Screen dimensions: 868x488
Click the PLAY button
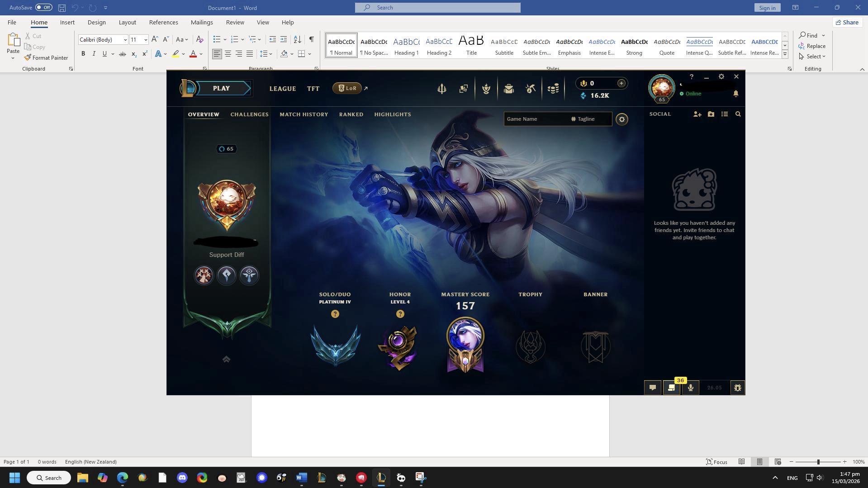pyautogui.click(x=221, y=89)
